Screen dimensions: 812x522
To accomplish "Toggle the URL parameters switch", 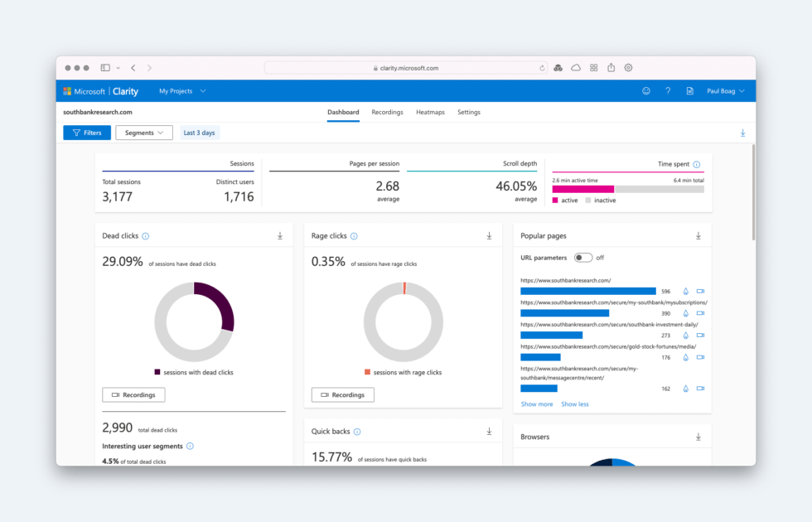I will (583, 258).
